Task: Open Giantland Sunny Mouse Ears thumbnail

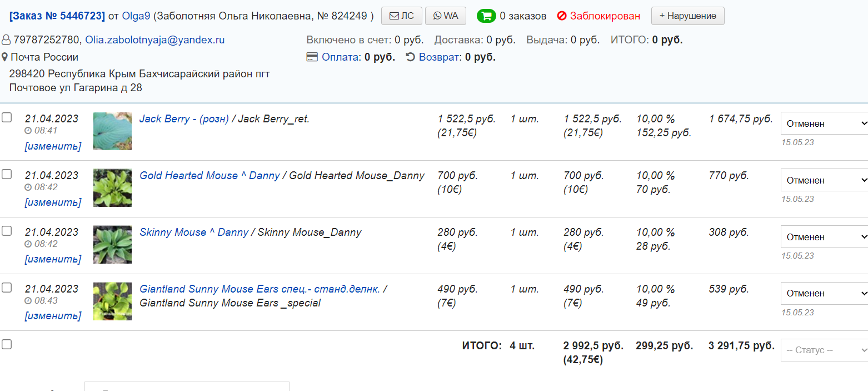Action: point(112,301)
